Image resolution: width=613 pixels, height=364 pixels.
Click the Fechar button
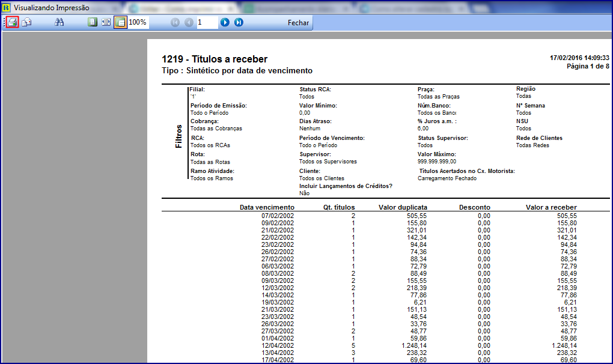click(298, 23)
